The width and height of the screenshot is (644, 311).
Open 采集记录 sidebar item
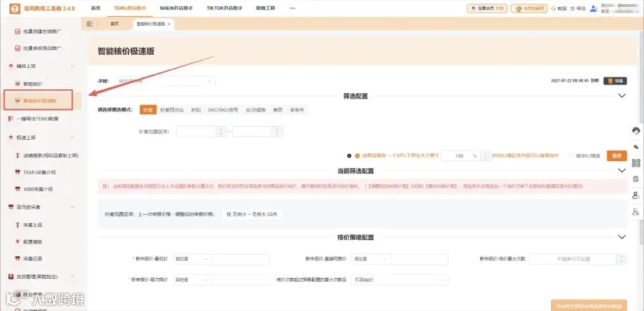32,259
